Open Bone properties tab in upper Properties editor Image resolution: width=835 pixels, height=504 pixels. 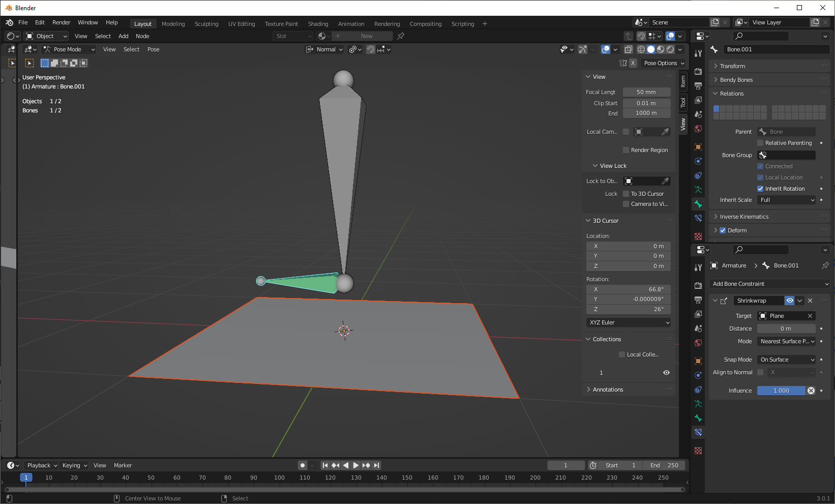click(698, 204)
